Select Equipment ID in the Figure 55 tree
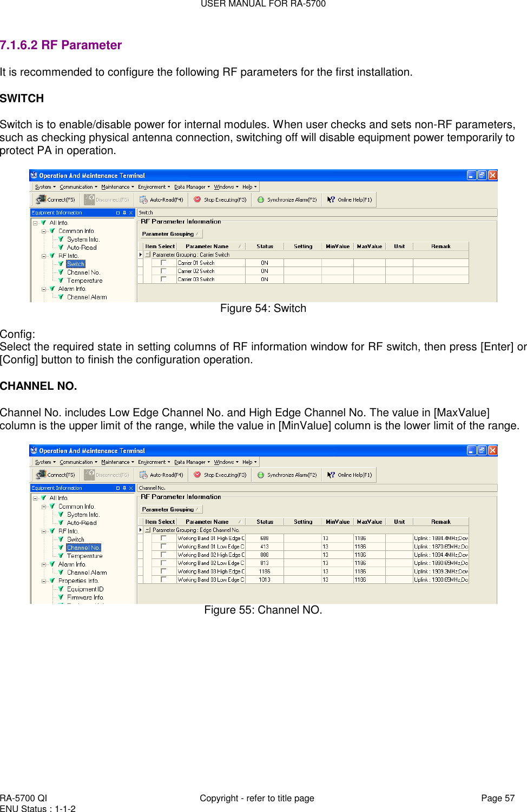Screen dimensions: 527x812 tap(85, 589)
